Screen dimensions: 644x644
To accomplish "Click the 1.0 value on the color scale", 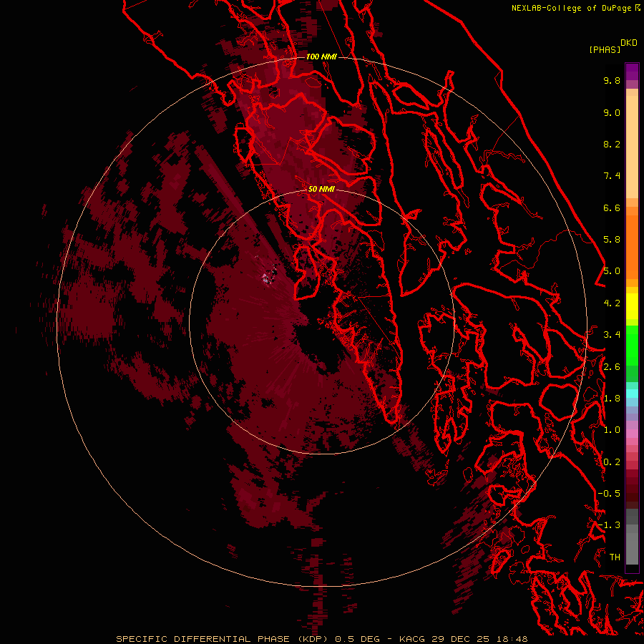I will [612, 430].
